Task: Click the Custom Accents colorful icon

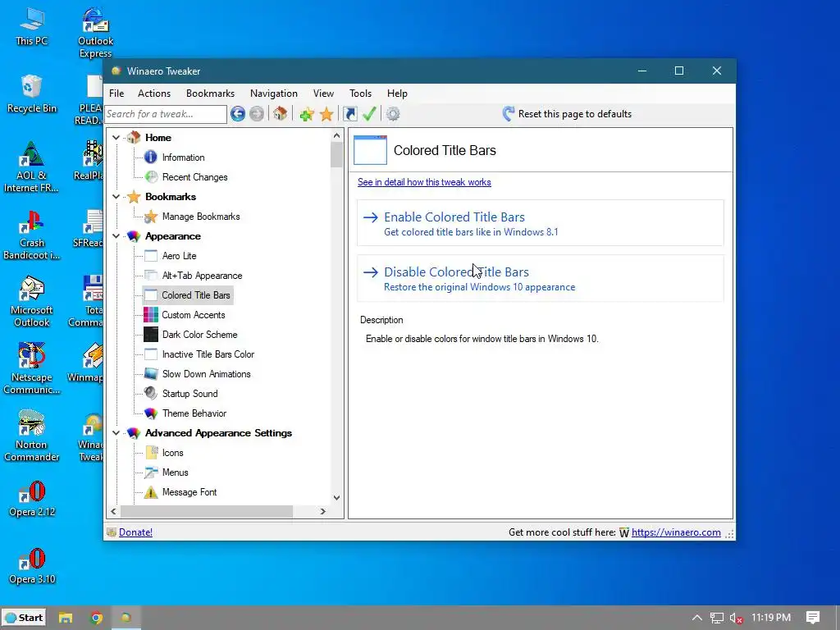Action: 151,314
